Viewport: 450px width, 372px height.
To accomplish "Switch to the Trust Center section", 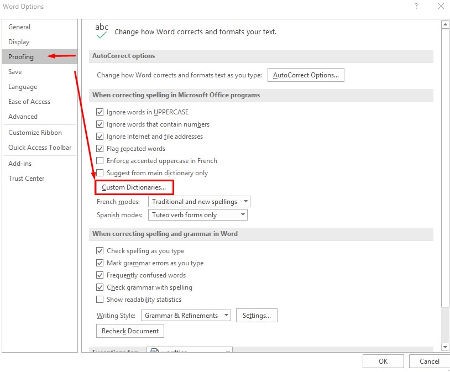I will [26, 178].
